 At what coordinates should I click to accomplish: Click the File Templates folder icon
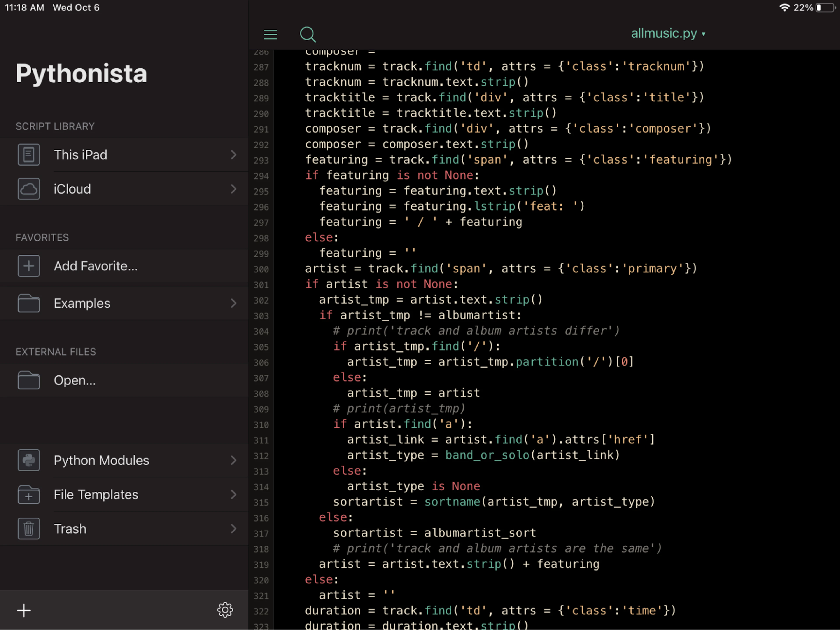[x=28, y=494]
